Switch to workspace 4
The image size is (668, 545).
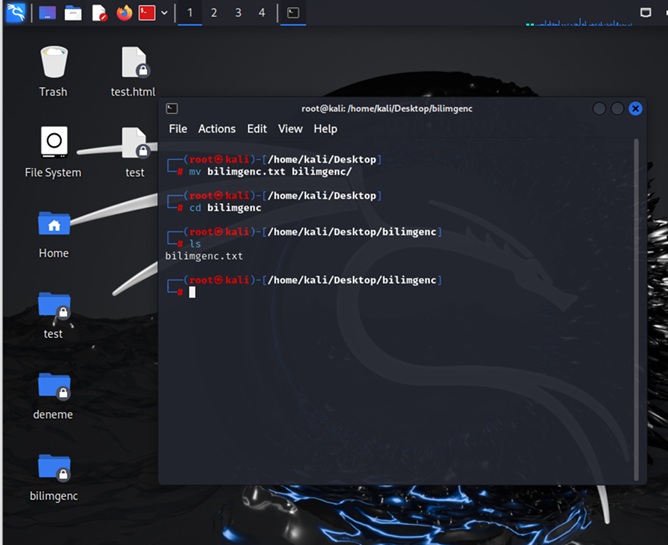[262, 13]
